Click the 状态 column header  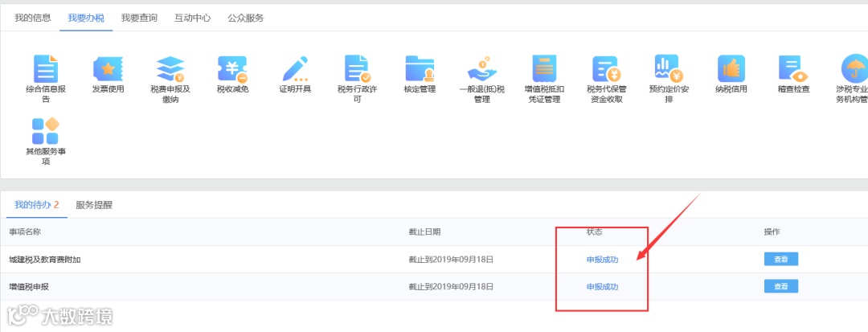[595, 232]
